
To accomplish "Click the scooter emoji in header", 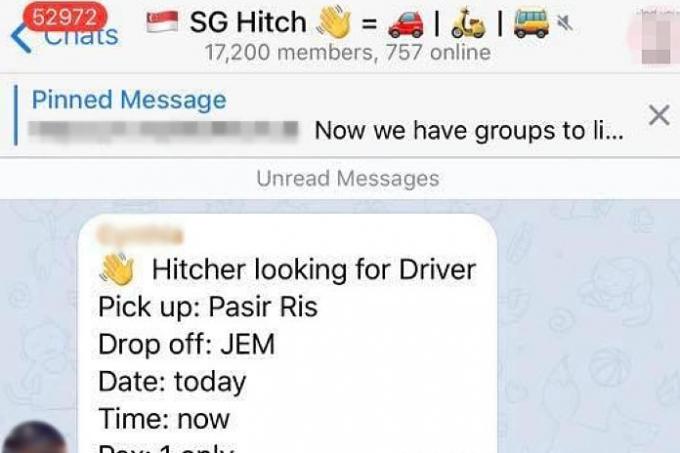I will pyautogui.click(x=468, y=23).
